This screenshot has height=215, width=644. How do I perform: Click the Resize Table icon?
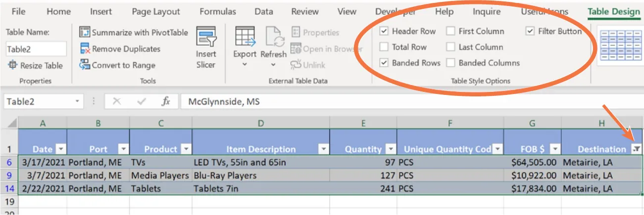coord(12,65)
